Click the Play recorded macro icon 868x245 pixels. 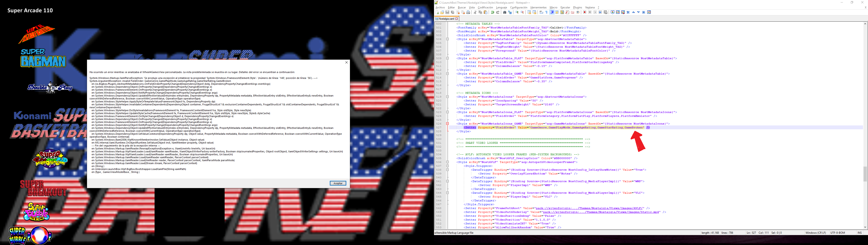(595, 12)
